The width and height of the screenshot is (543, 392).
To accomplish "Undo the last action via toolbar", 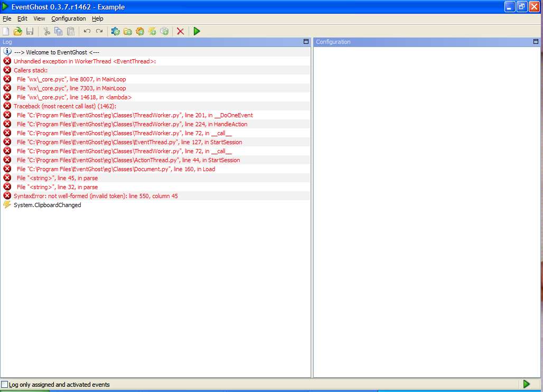I will pyautogui.click(x=87, y=31).
